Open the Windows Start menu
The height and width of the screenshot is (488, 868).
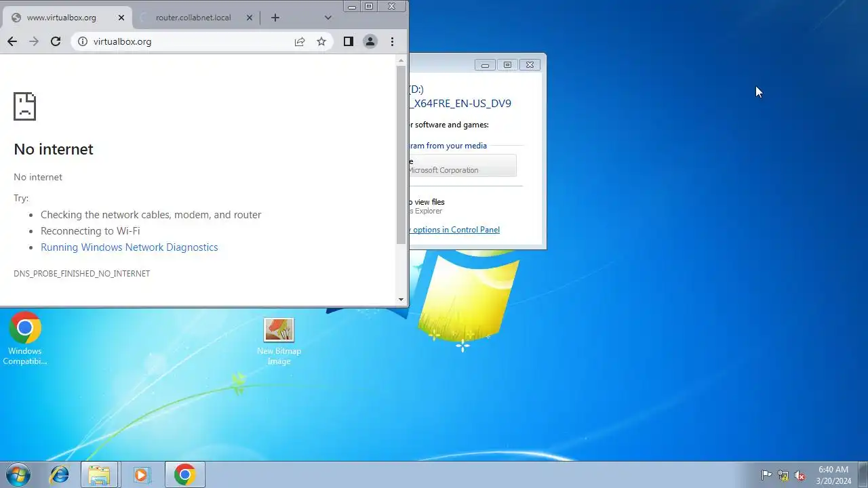[18, 474]
